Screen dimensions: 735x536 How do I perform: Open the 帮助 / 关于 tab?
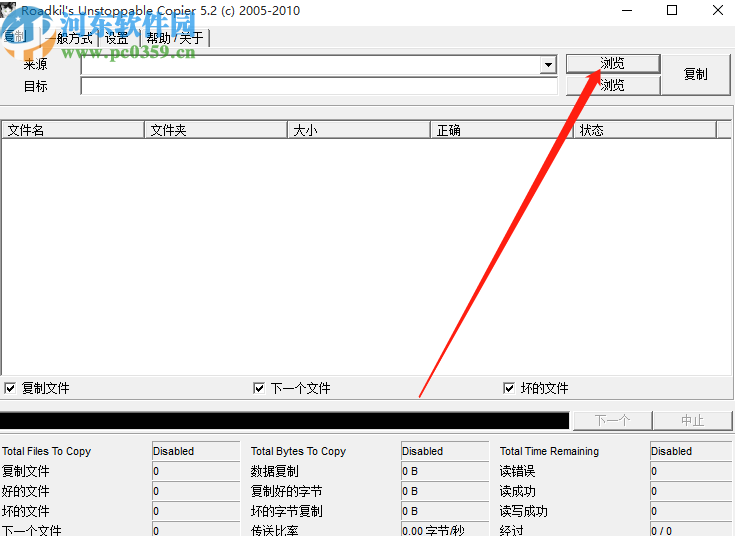point(174,38)
